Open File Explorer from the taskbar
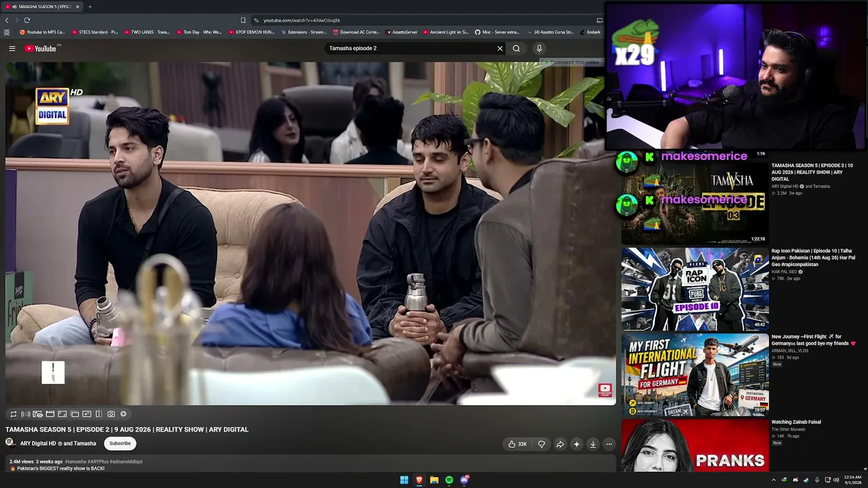Screen dimensions: 868x488 pyautogui.click(x=434, y=480)
